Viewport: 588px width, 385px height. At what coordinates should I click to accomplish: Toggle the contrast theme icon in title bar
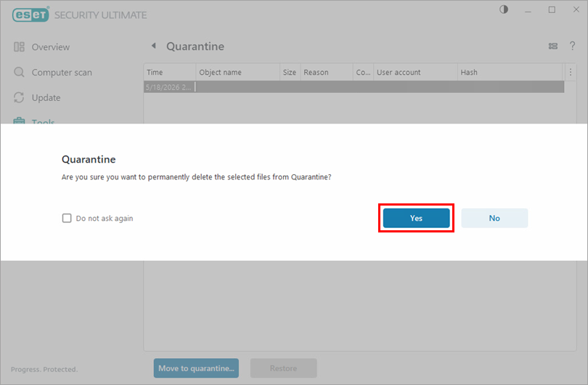504,9
